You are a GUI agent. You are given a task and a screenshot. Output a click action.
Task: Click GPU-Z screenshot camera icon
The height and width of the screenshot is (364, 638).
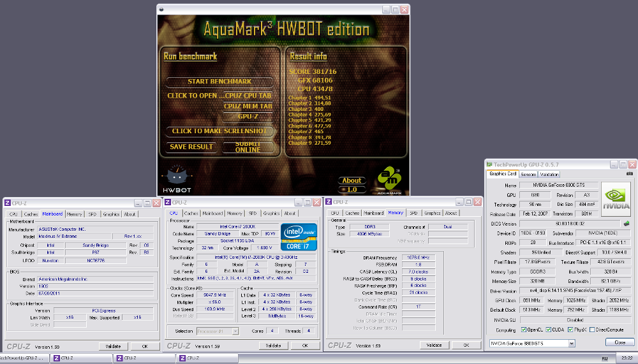click(630, 173)
